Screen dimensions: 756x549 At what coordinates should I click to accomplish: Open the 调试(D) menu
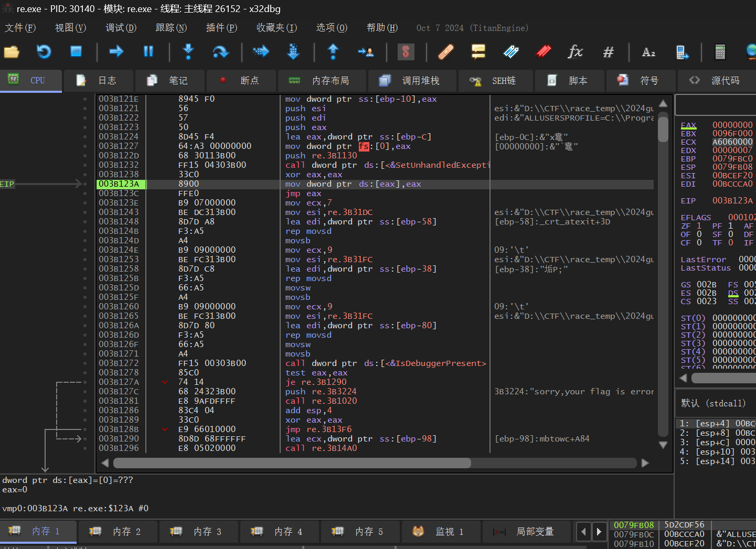tap(121, 28)
